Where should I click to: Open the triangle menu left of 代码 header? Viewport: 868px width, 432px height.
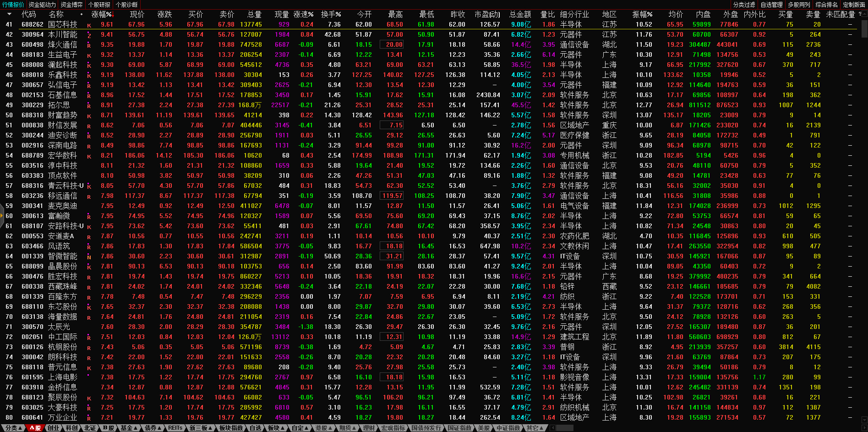[9, 14]
